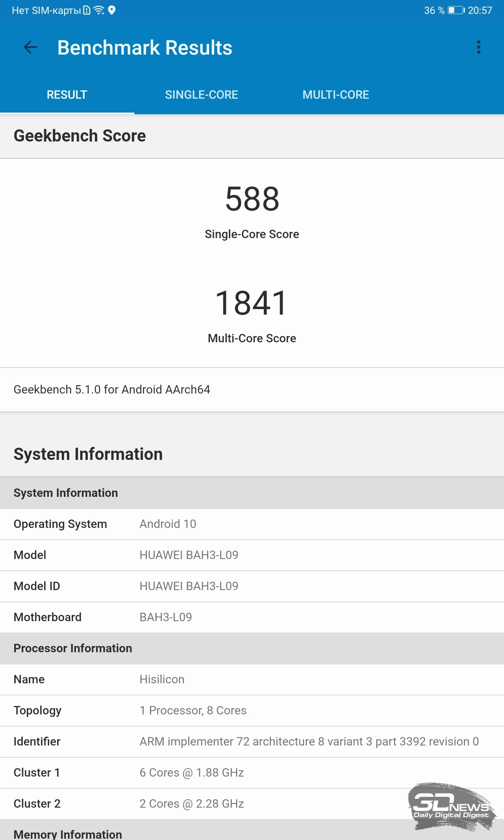Select the 1841 multi-core score value
This screenshot has height=840, width=504.
click(x=252, y=303)
